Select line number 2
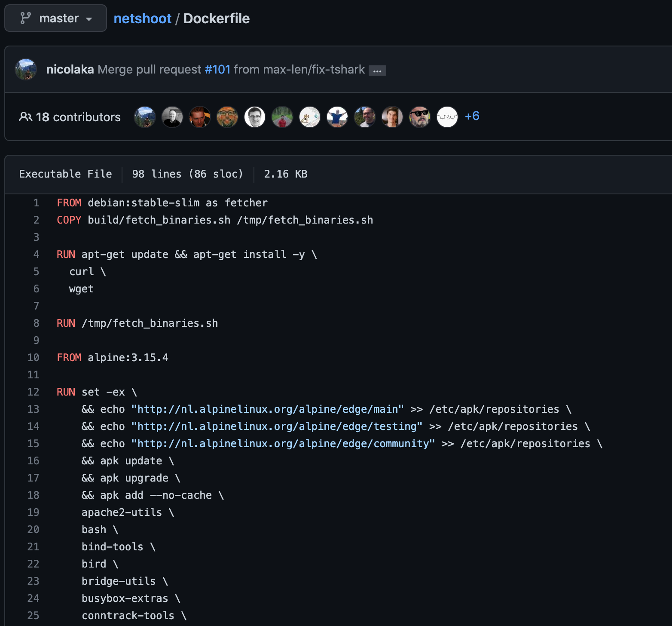The height and width of the screenshot is (626, 672). (37, 220)
